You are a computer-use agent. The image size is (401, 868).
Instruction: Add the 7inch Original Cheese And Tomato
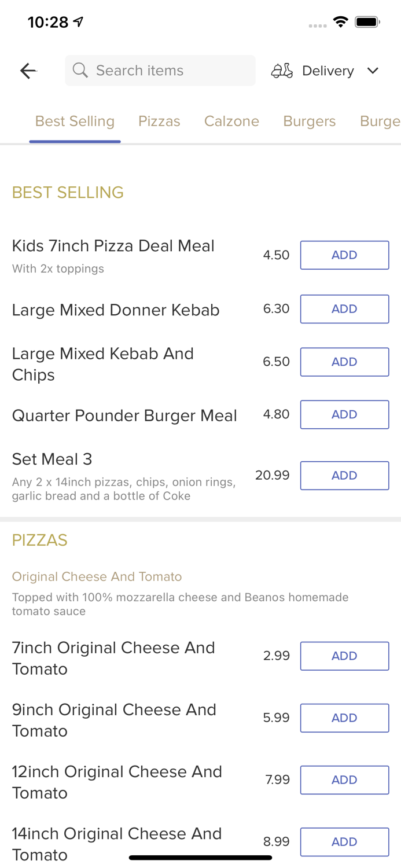[344, 656]
